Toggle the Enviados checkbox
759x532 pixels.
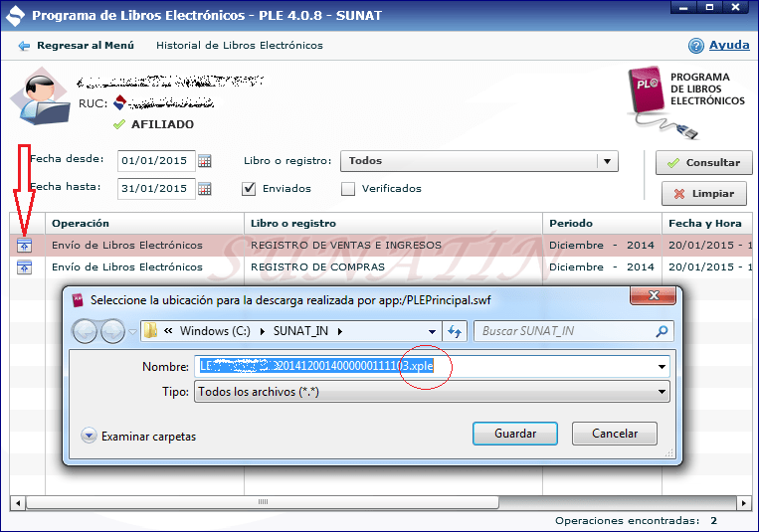click(x=249, y=189)
